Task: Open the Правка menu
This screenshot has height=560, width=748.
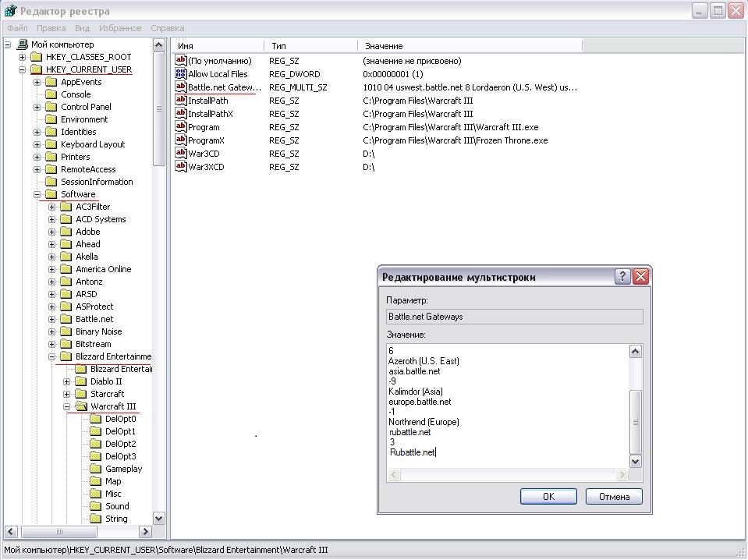Action: (x=51, y=28)
